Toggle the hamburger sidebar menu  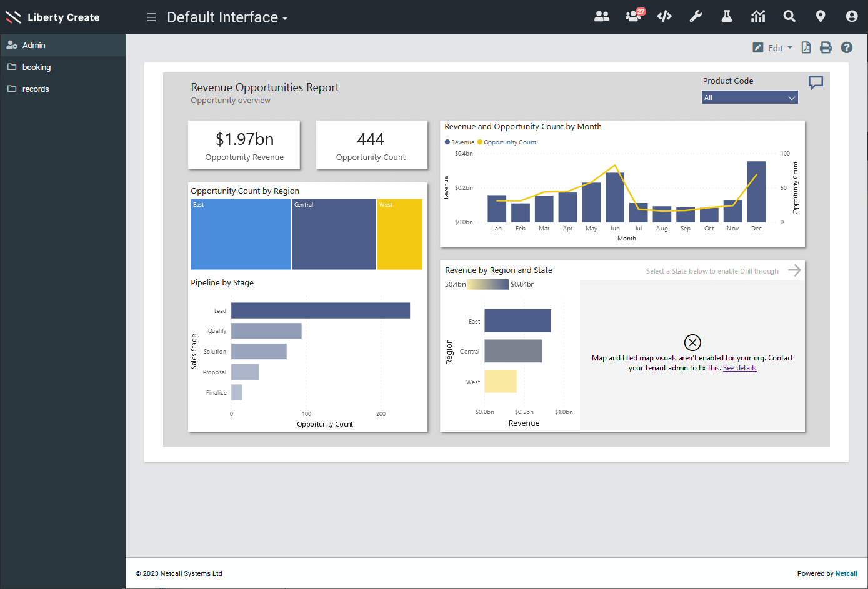151,17
